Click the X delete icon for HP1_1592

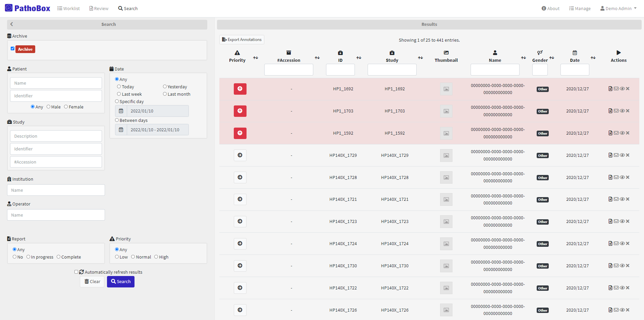click(628, 133)
